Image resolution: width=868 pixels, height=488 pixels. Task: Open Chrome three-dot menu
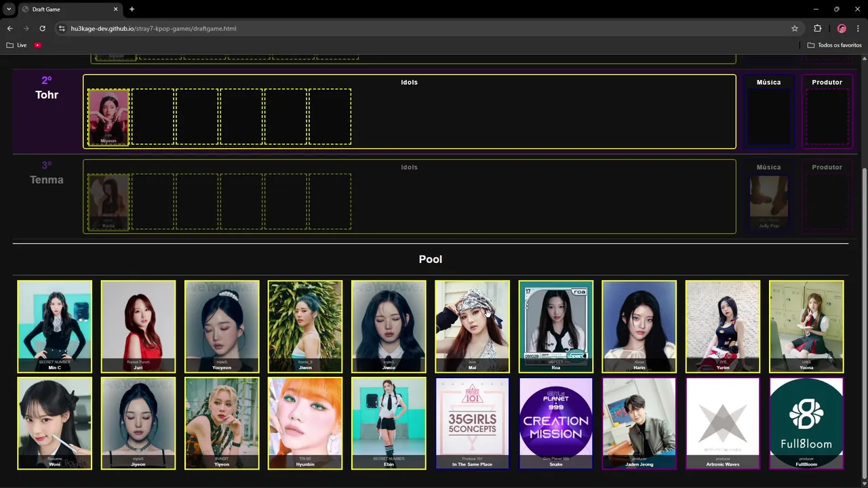(859, 28)
